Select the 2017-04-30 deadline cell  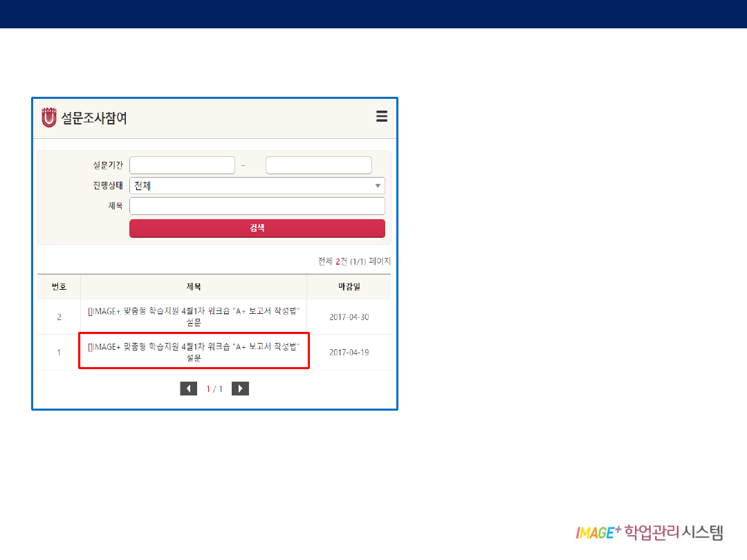[349, 317]
